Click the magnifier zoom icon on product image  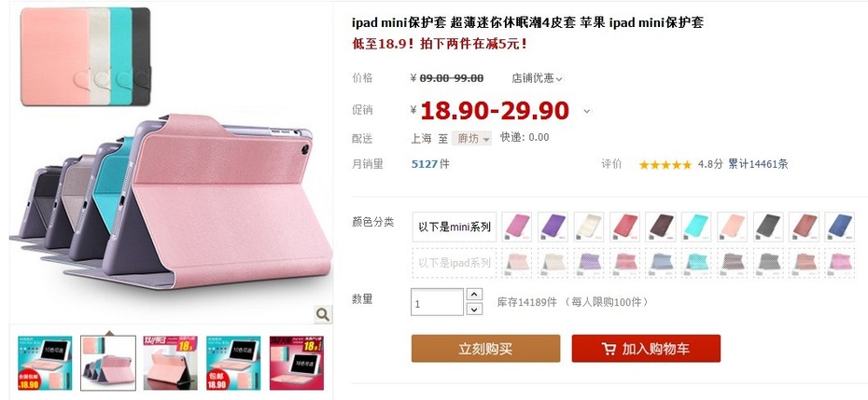323,314
